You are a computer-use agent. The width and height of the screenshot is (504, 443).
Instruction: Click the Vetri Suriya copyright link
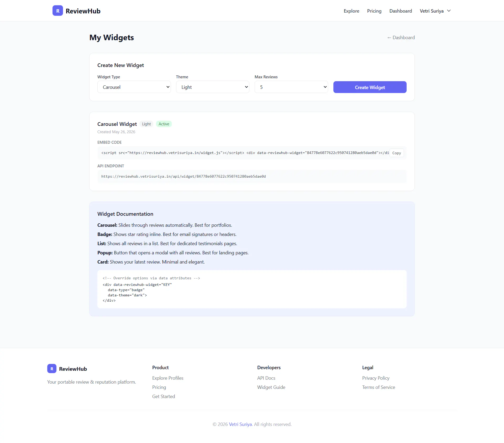pos(240,424)
